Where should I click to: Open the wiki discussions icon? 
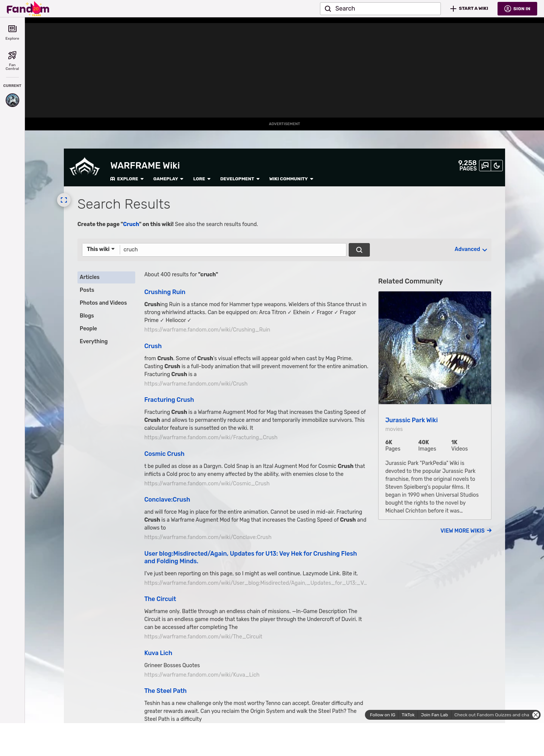[x=485, y=166]
